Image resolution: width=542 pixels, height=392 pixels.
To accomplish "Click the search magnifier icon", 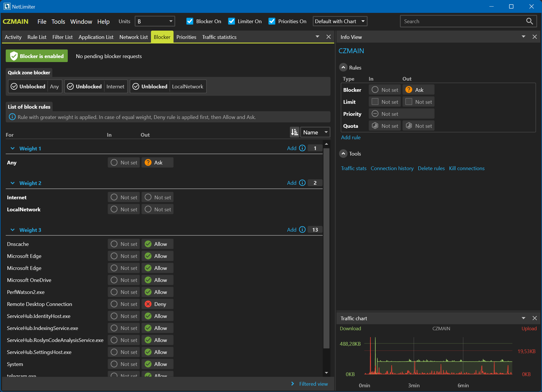I will coord(529,21).
